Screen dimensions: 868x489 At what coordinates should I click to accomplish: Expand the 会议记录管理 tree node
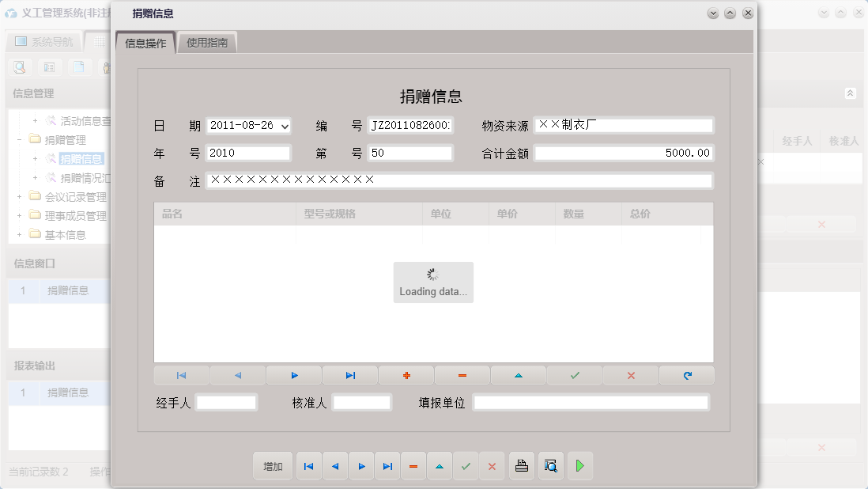[17, 196]
